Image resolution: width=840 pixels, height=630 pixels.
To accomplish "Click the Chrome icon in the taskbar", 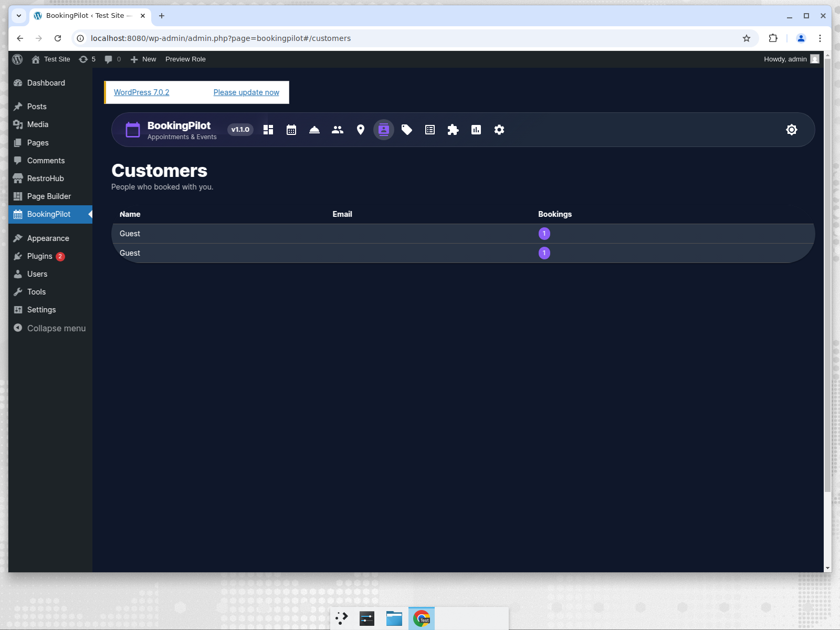I will tap(422, 618).
